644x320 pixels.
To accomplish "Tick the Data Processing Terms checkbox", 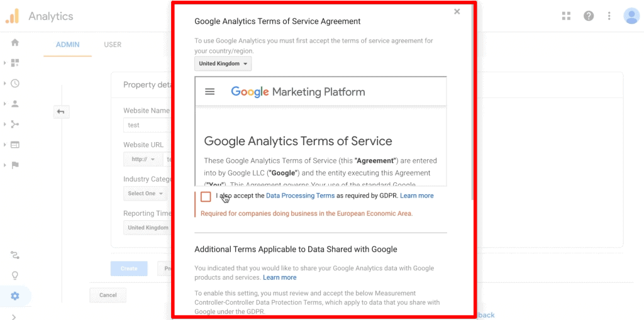I will (x=206, y=196).
